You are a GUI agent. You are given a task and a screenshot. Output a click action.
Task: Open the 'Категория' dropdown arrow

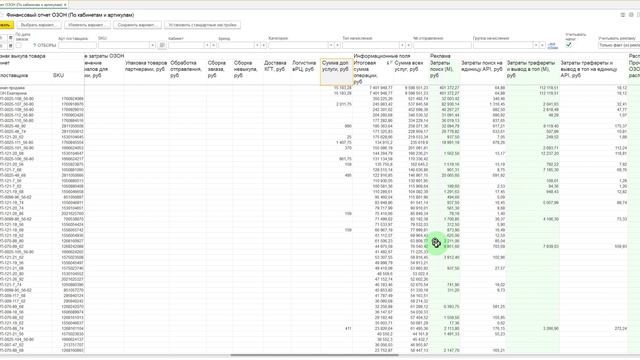(x=331, y=45)
